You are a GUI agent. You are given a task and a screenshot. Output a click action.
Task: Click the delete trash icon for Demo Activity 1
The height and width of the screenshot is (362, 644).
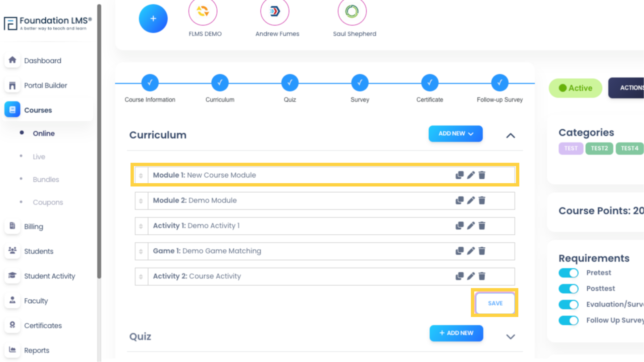point(482,226)
